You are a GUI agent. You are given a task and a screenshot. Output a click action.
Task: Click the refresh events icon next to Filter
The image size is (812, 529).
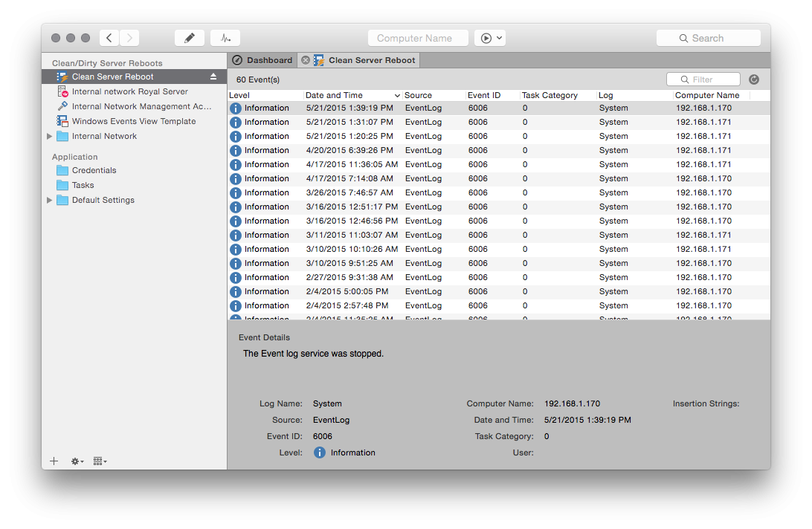tap(754, 79)
